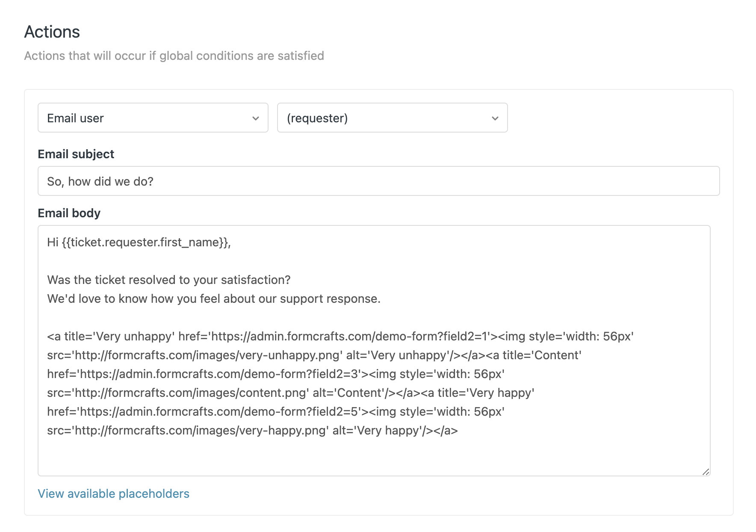Image resolution: width=756 pixels, height=532 pixels.
Task: Click the global conditions description text
Action: pyautogui.click(x=174, y=56)
